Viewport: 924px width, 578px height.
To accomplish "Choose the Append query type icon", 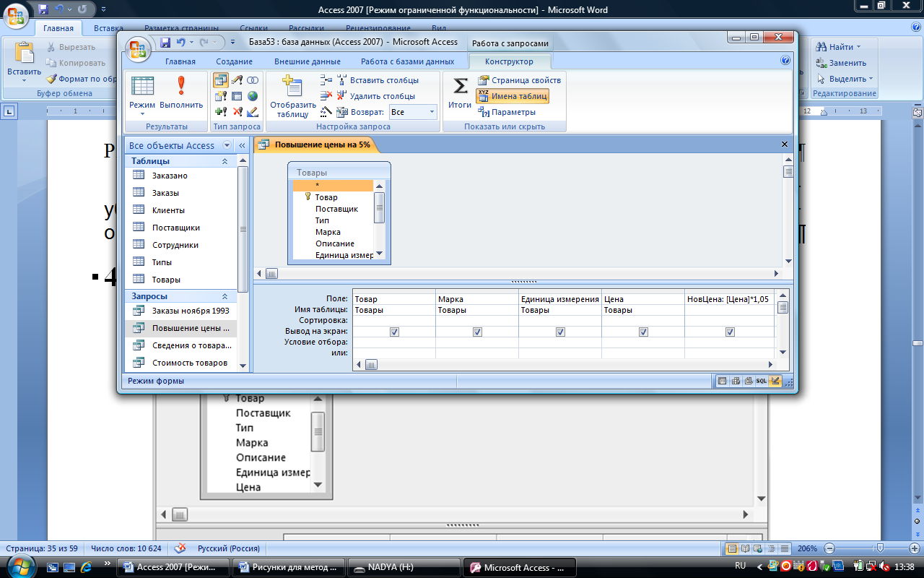I will (x=221, y=112).
